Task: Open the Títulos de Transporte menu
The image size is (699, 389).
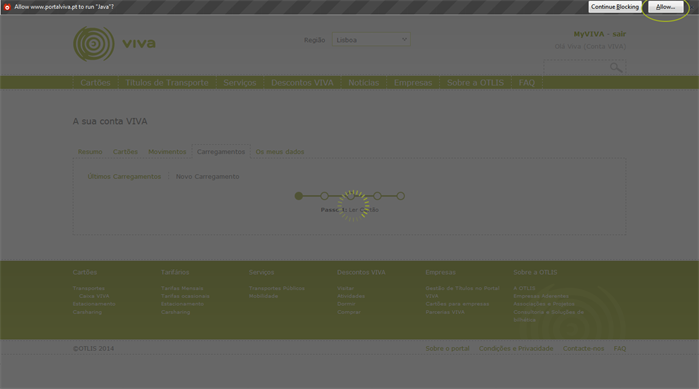Action: point(167,82)
